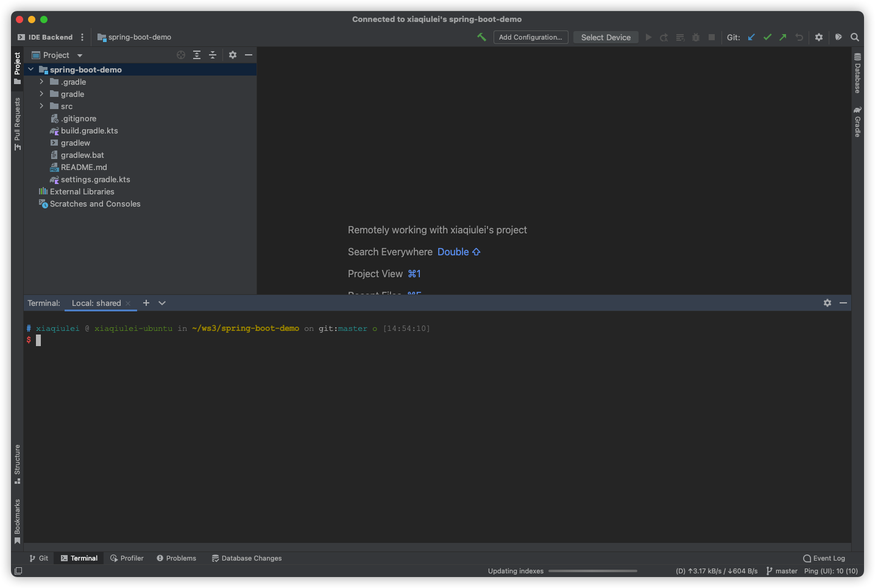
Task: Open the Event Log
Action: (824, 558)
